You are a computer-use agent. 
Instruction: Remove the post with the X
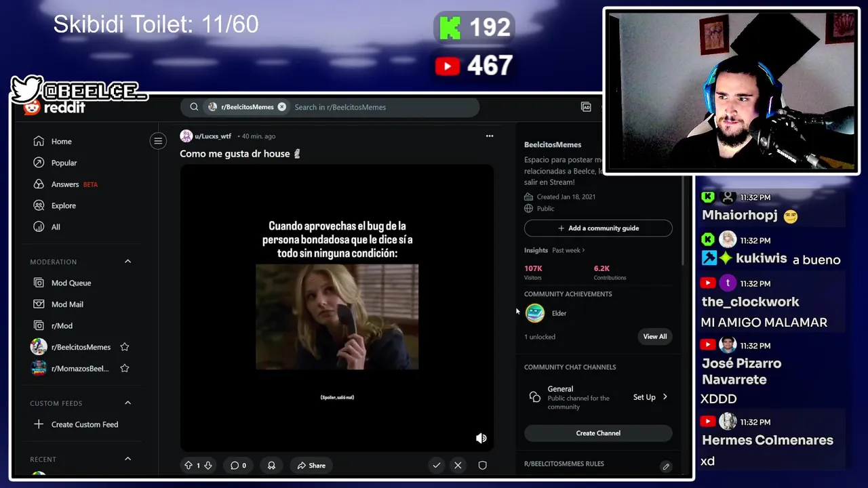coord(458,466)
